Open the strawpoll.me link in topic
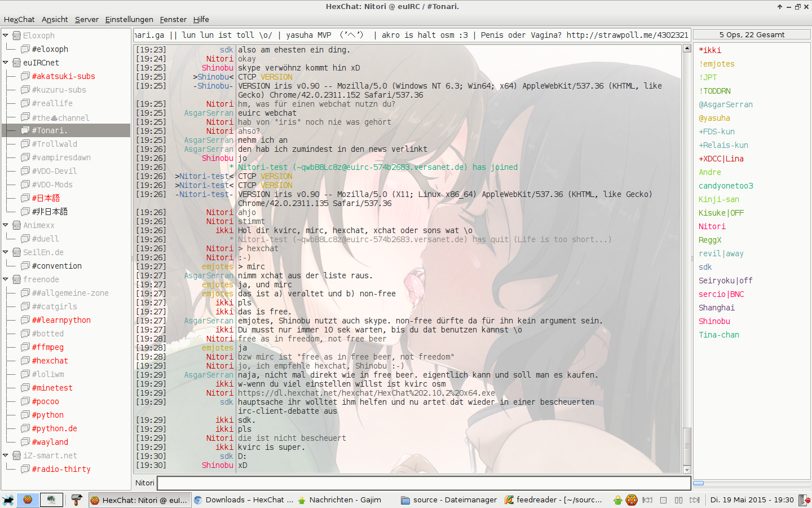The image size is (812, 508). 627,35
